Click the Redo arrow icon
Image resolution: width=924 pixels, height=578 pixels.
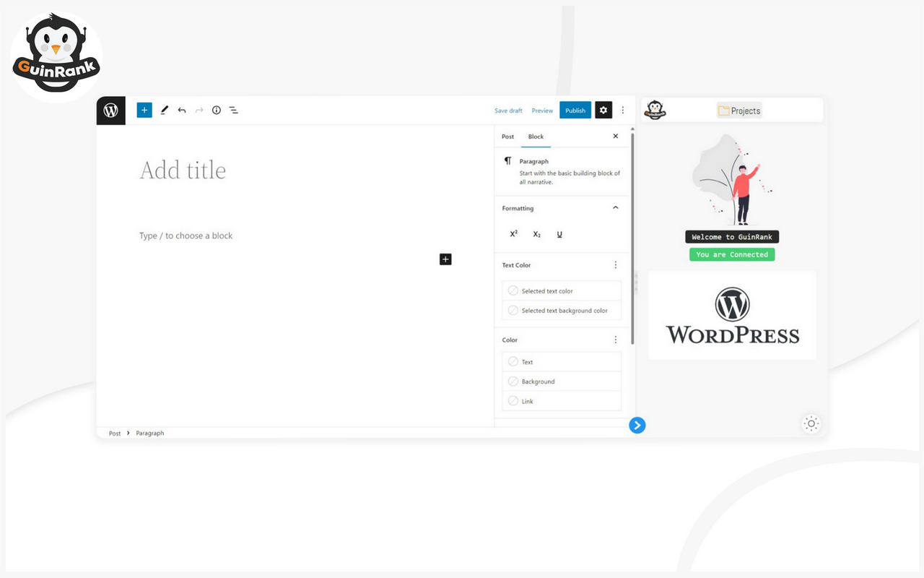point(199,110)
